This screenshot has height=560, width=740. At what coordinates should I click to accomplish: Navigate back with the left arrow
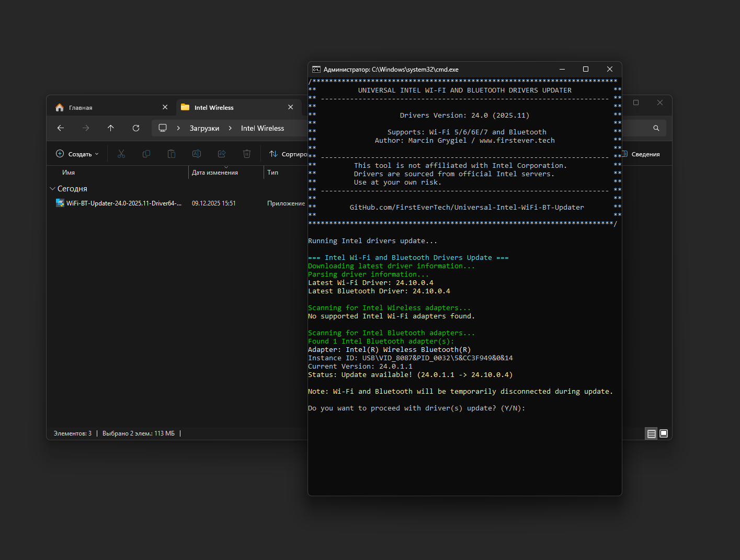[x=61, y=128]
